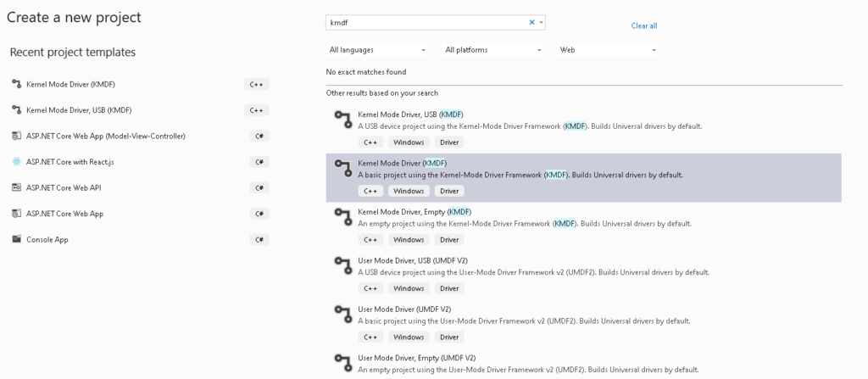This screenshot has width=868, height=379.
Task: Click the C# tag next to Console App
Action: pos(259,239)
